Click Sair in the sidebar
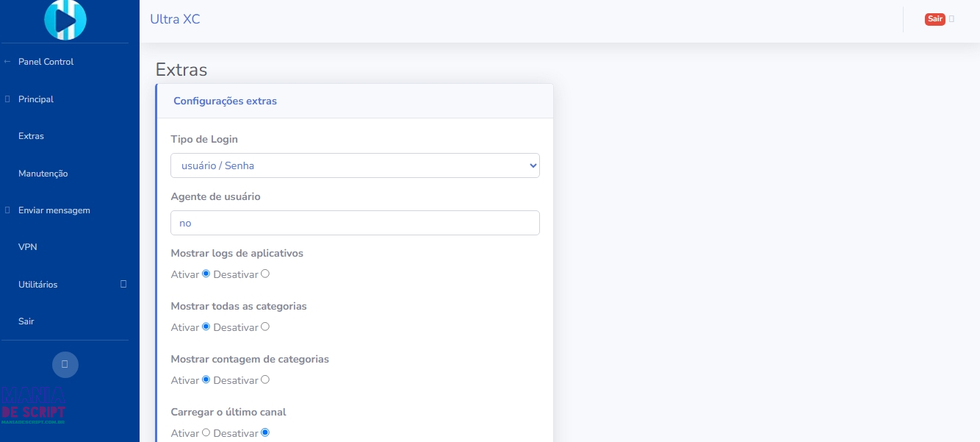Viewport: 980px width, 442px height. [26, 321]
